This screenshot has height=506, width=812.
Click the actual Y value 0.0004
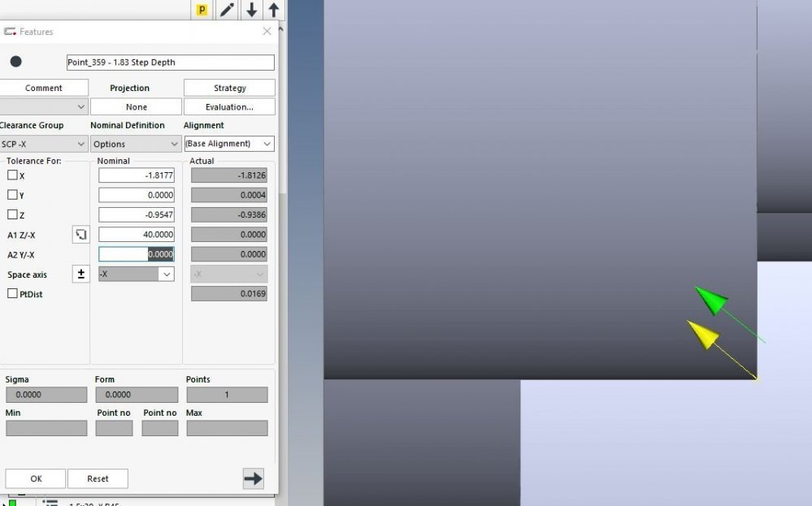229,195
